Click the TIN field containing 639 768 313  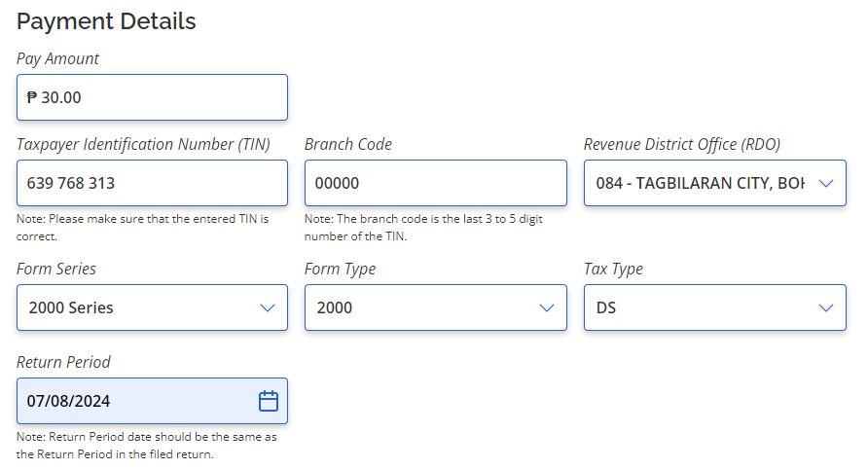pos(152,183)
